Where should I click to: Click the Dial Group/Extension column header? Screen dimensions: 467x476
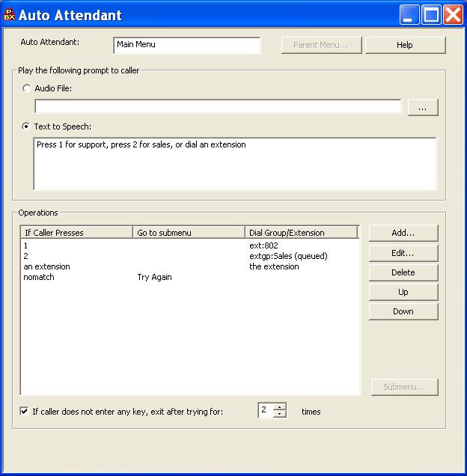[x=302, y=233]
